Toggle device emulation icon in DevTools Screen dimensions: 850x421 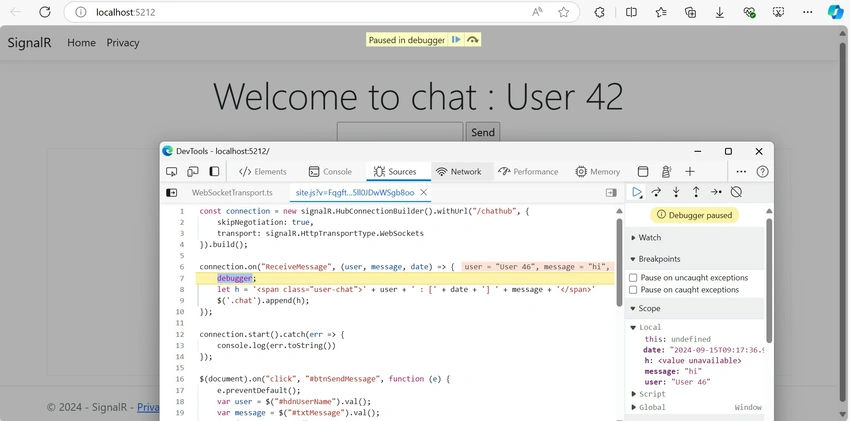pos(192,172)
